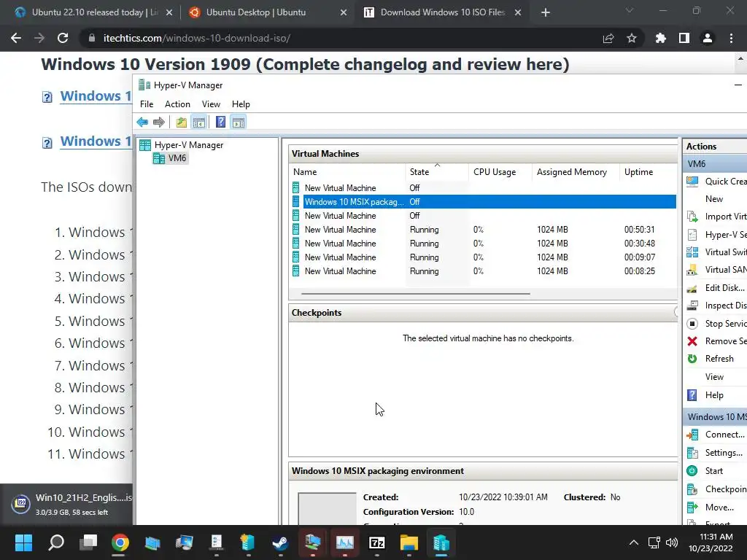Click the red Remove Server icon
747x560 pixels.
[x=692, y=341]
